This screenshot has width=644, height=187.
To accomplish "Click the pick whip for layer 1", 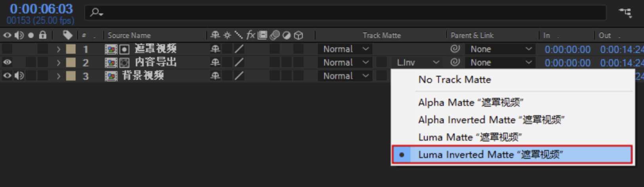I will [455, 49].
